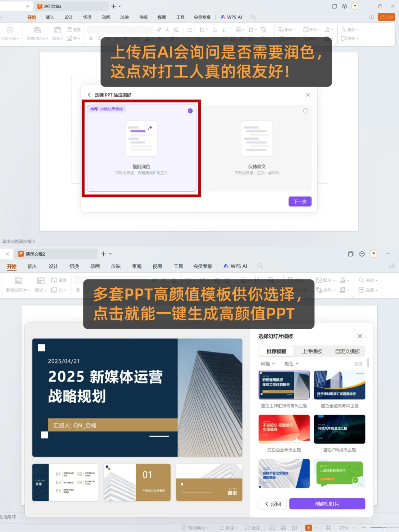
Task: Expand the Style filter in template panel
Action: [268, 364]
